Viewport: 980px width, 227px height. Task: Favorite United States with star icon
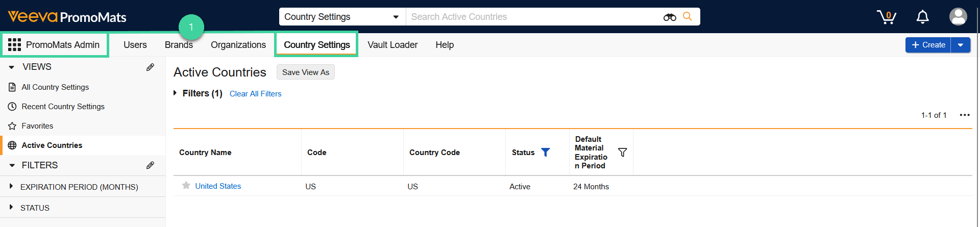pyautogui.click(x=186, y=186)
